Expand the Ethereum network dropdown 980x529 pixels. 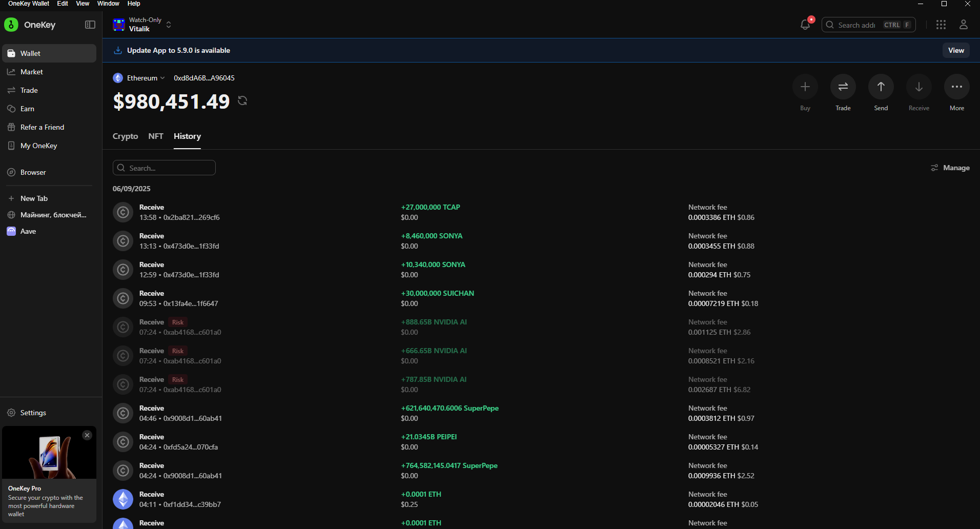[139, 78]
